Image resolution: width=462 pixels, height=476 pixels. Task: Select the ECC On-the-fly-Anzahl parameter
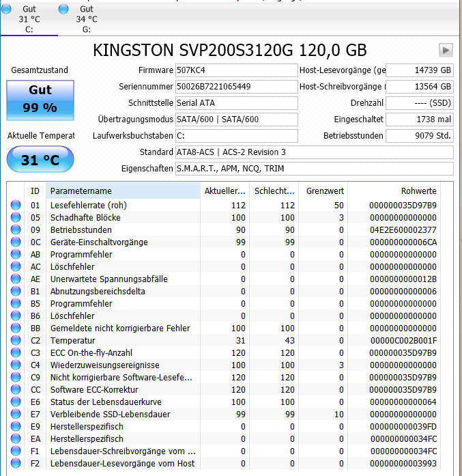point(91,353)
